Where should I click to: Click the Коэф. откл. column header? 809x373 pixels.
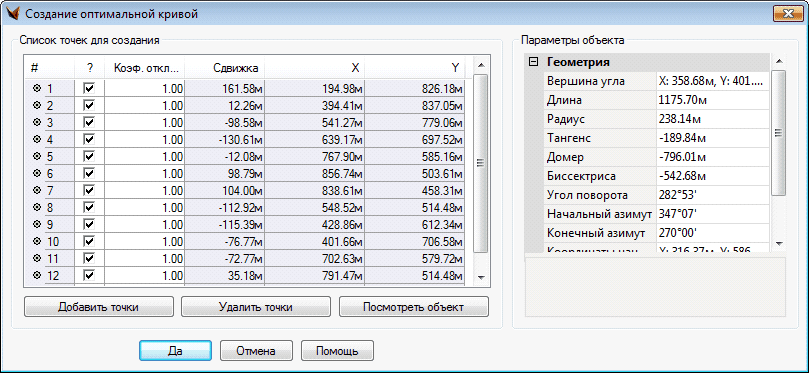pyautogui.click(x=144, y=68)
